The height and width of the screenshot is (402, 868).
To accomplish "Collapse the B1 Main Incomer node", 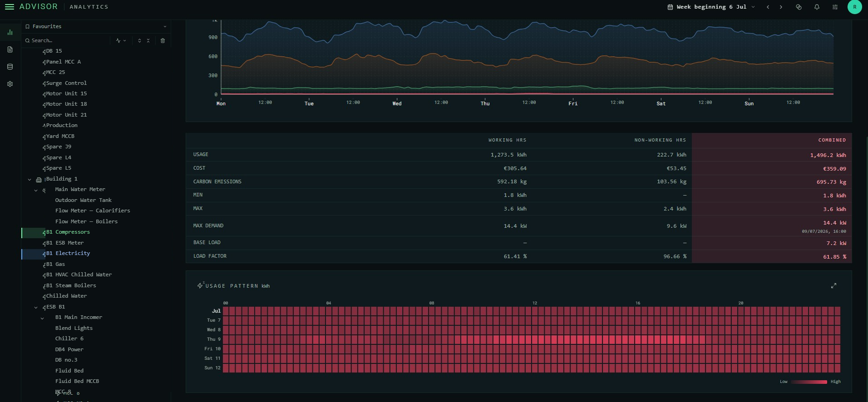I will pyautogui.click(x=42, y=318).
